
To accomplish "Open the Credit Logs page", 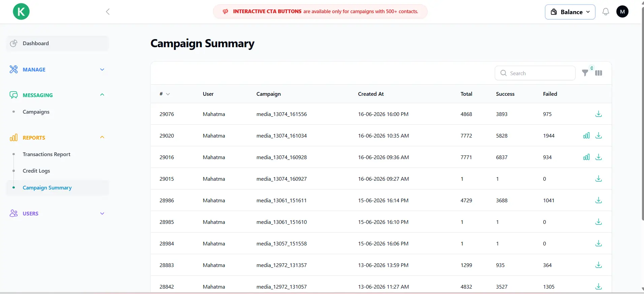I will pos(36,171).
